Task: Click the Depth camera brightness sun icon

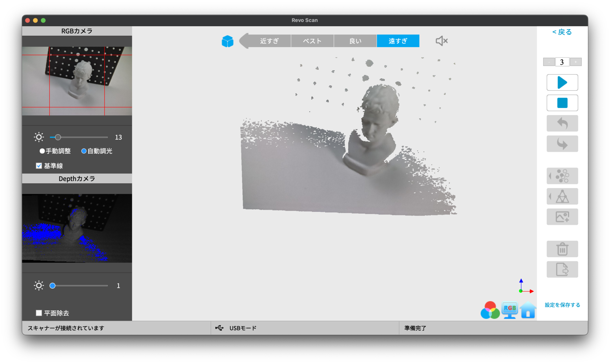Action: coord(39,286)
